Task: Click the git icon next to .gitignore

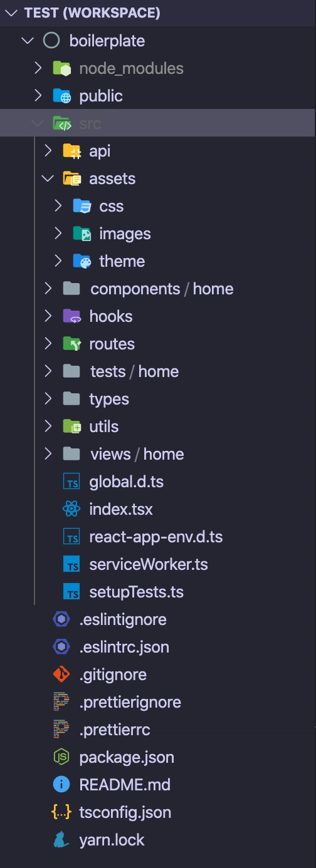Action: tap(61, 674)
